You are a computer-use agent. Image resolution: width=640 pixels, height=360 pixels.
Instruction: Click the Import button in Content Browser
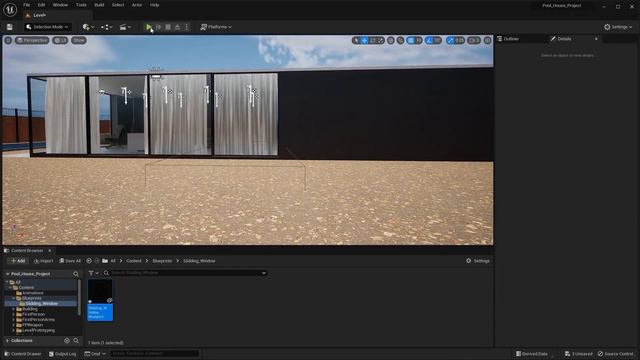[43, 261]
